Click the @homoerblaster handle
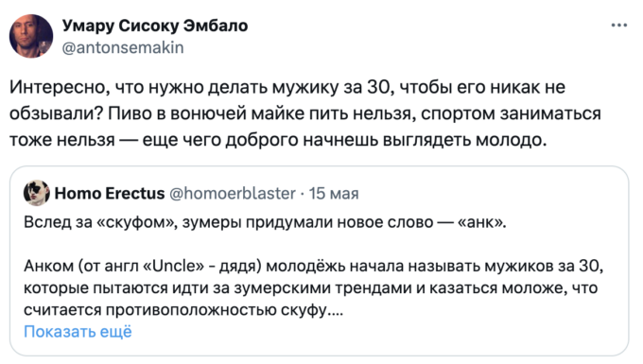This screenshot has width=643, height=364. click(232, 193)
